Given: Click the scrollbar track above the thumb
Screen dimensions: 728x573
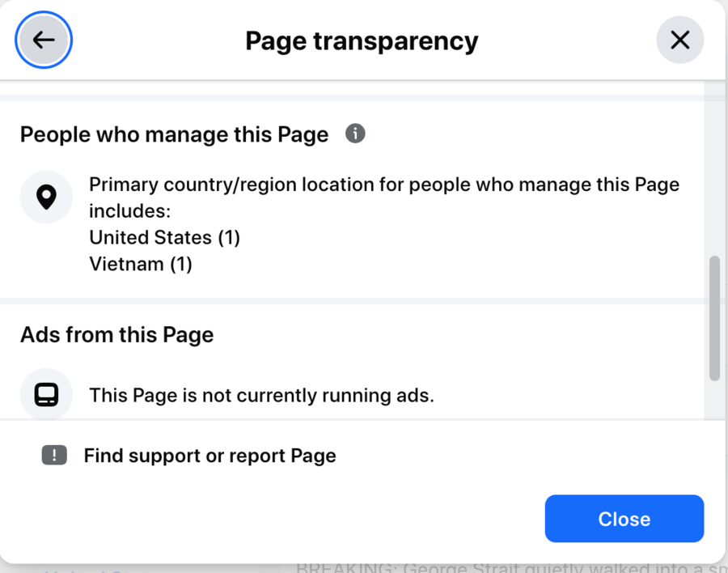Looking at the screenshot, I should point(714,170).
